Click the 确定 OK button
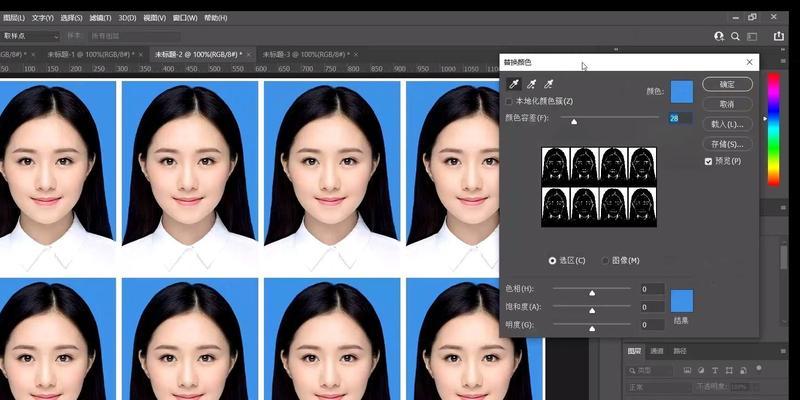Screen dimensions: 800x400 (x=727, y=85)
